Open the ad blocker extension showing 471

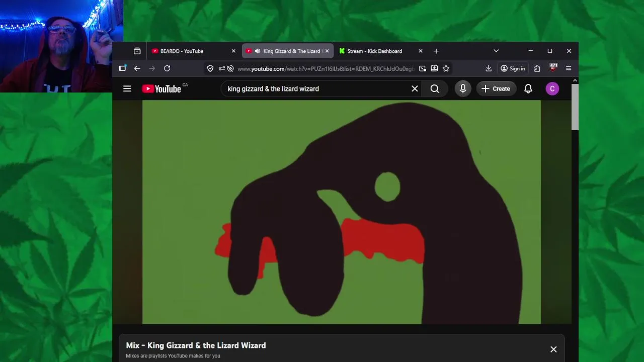tap(553, 67)
